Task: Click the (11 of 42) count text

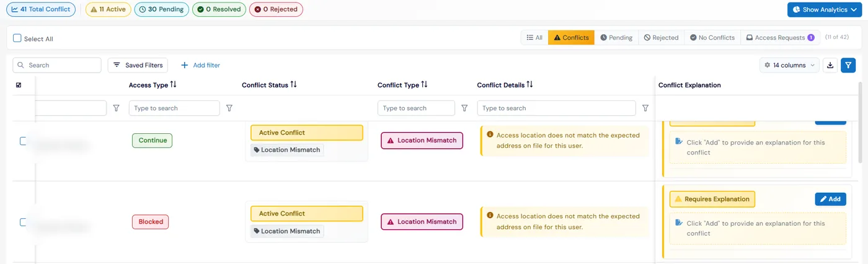Action: 837,38
